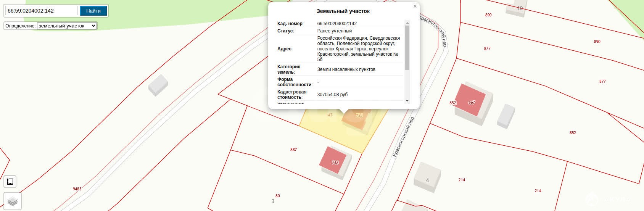Click the popup scrollbar up arrow
Screen dimensions: 644x211
point(407,23)
